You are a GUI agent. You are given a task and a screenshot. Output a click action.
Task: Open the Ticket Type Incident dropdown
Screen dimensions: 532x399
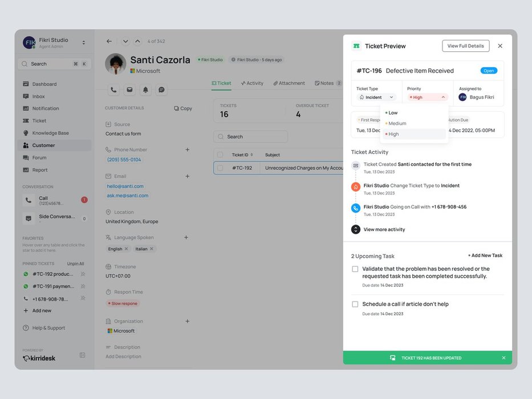pos(376,97)
